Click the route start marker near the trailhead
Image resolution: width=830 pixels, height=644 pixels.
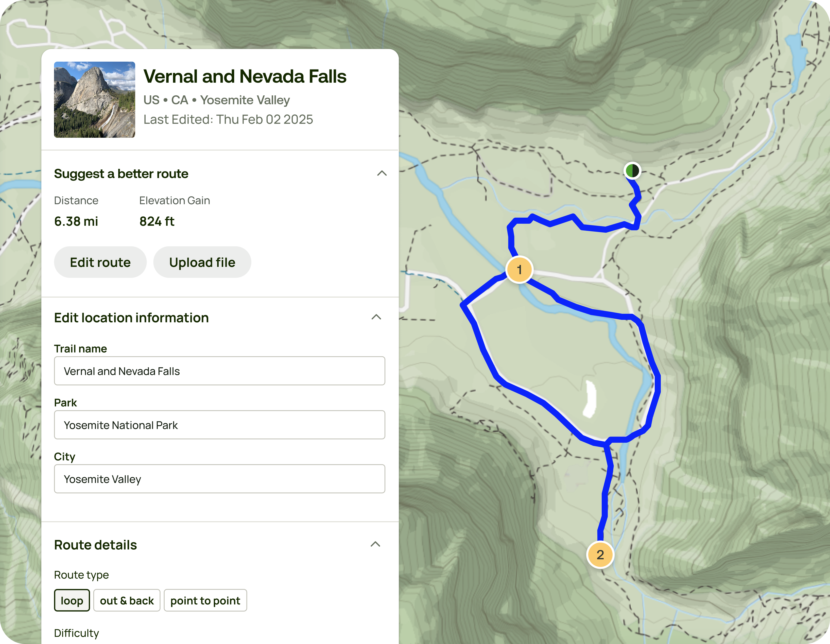click(633, 171)
